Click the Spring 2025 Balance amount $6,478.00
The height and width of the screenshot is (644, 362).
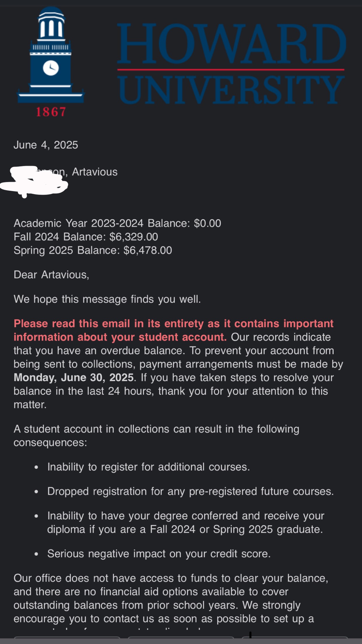pos(147,250)
